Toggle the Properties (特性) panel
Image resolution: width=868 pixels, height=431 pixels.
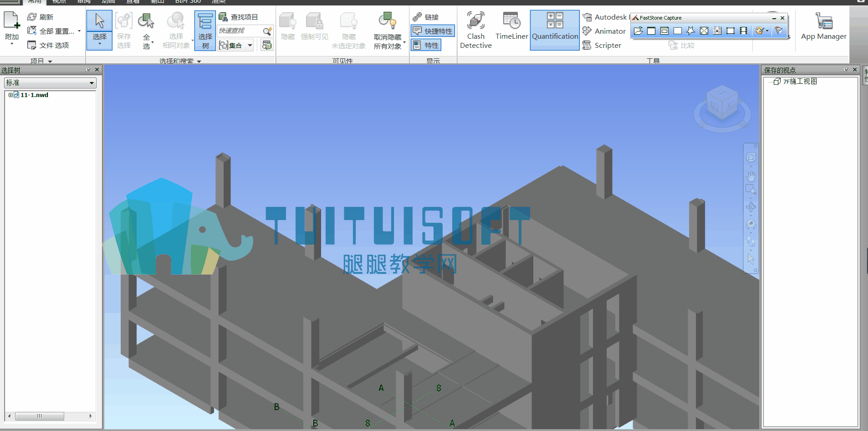point(426,45)
